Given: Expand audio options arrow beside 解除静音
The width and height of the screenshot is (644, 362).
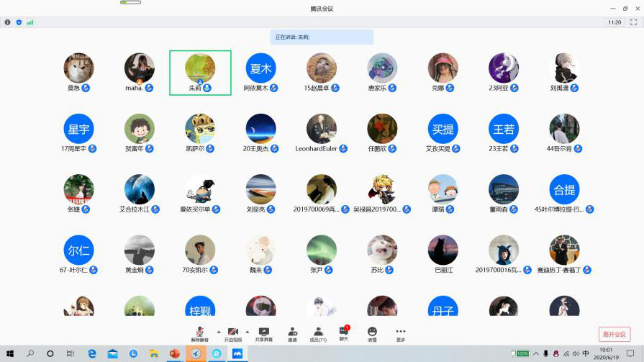Looking at the screenshot, I should click(x=218, y=332).
